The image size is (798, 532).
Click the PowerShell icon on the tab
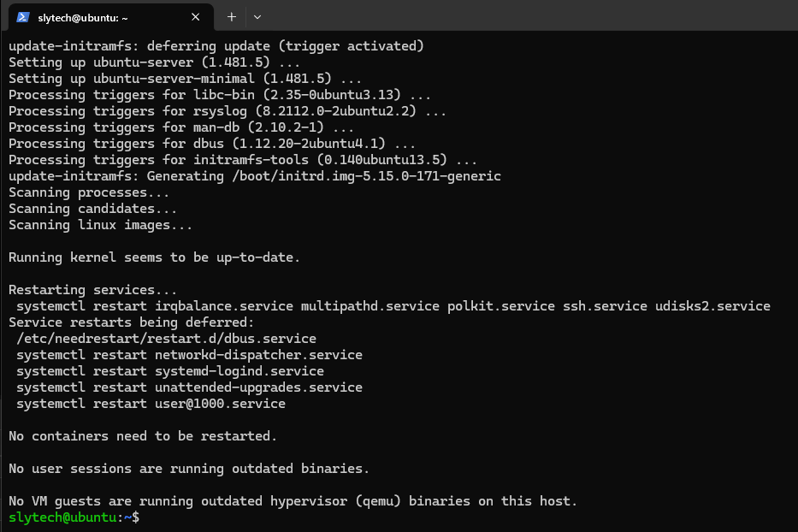coord(23,16)
